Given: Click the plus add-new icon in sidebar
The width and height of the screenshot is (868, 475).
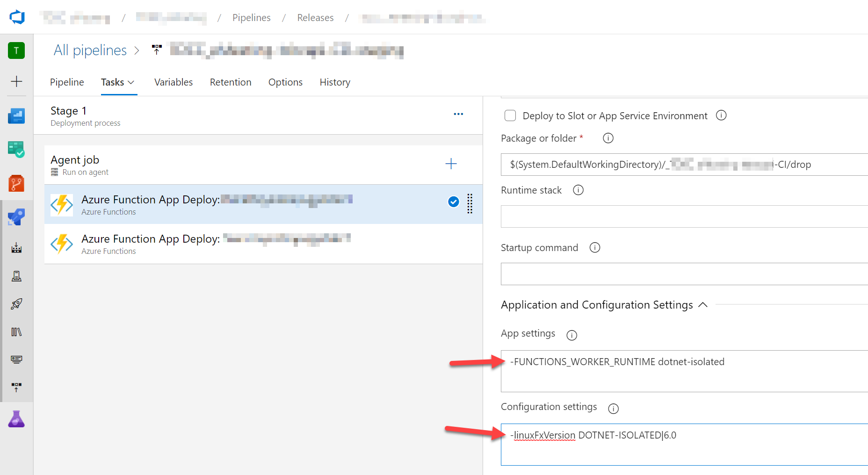Looking at the screenshot, I should coord(16,81).
